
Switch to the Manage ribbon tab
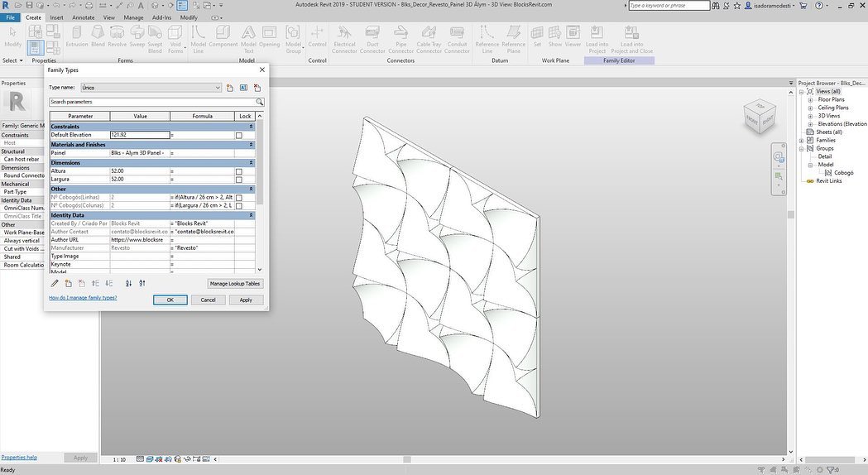point(133,17)
